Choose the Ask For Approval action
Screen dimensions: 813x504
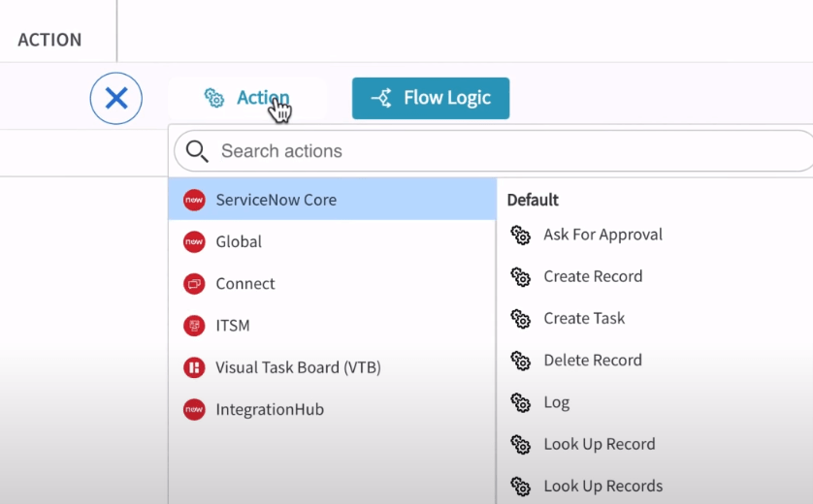603,235
